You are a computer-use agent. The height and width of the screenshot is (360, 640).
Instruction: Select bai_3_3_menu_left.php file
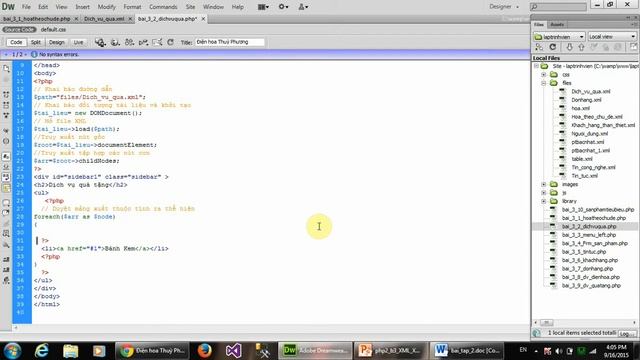click(x=589, y=235)
